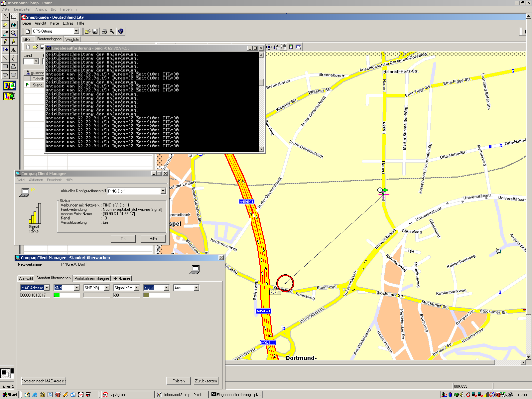Enable opaque selection mode in Paint toolbox

pos(9,85)
